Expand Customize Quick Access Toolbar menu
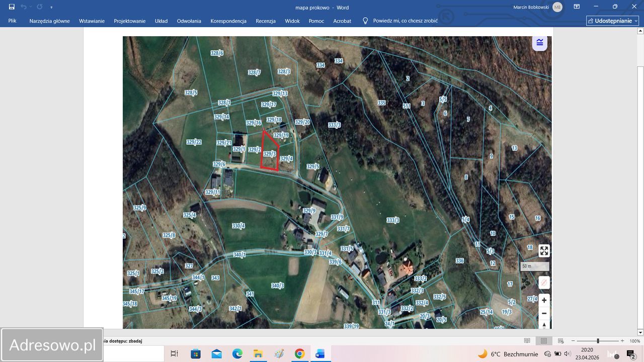This screenshot has width=644, height=362. (51, 8)
